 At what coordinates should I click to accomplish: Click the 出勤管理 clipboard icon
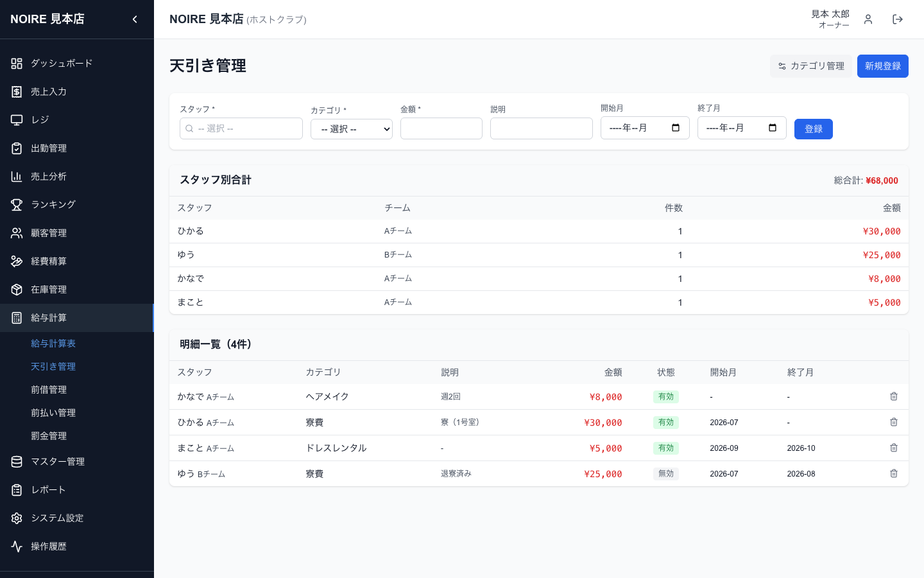click(x=17, y=148)
